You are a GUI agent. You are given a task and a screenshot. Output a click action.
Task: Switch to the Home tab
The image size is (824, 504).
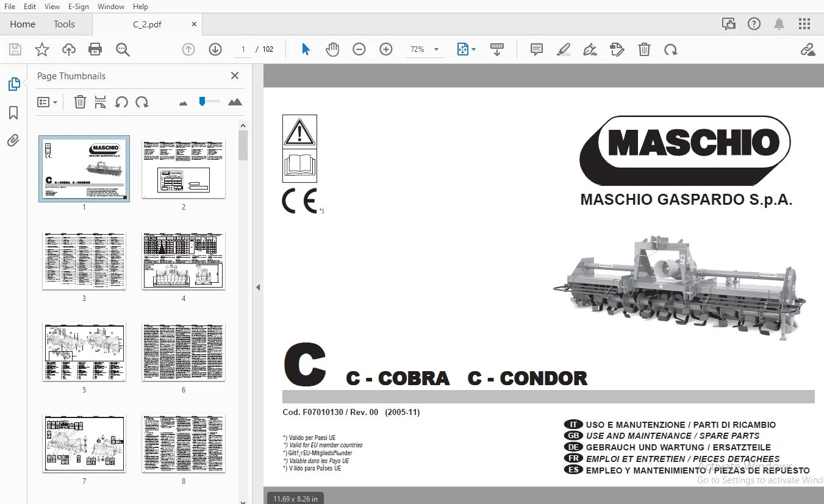click(x=23, y=24)
